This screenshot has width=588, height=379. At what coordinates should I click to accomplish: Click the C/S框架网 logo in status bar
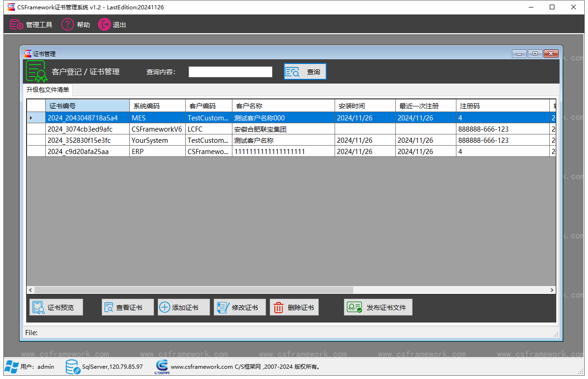coord(162,367)
